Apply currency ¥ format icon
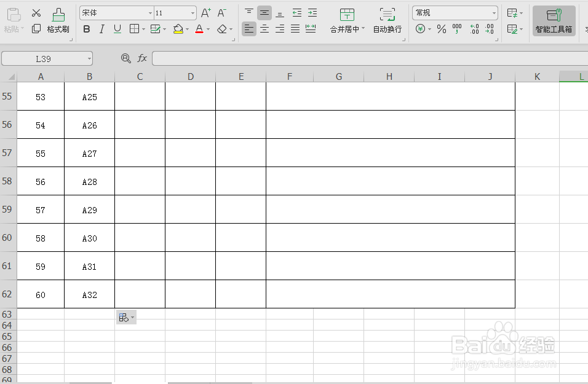 point(420,29)
